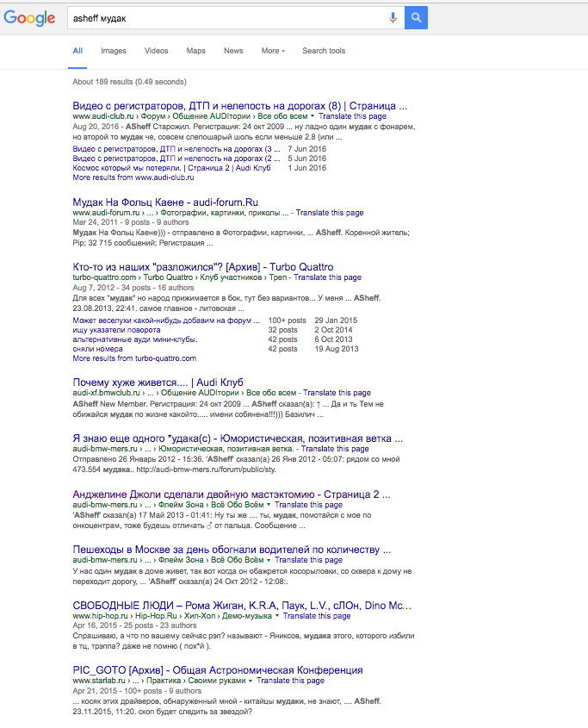Click the blue magnifier search button

pos(416,17)
